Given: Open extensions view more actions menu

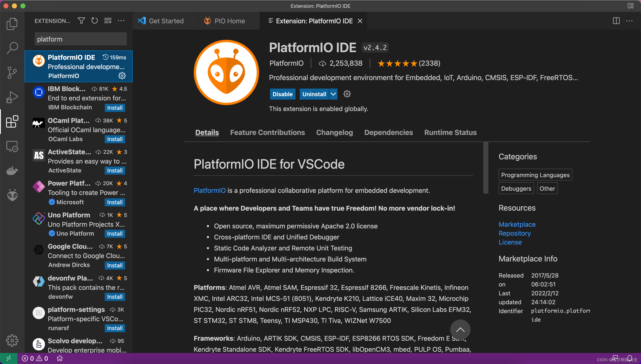Looking at the screenshot, I should click(x=121, y=21).
